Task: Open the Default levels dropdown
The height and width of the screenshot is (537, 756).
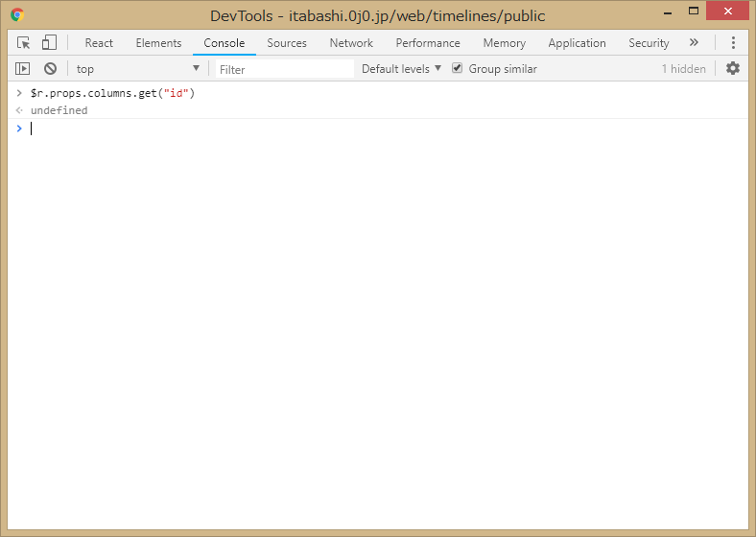Action: pyautogui.click(x=401, y=69)
